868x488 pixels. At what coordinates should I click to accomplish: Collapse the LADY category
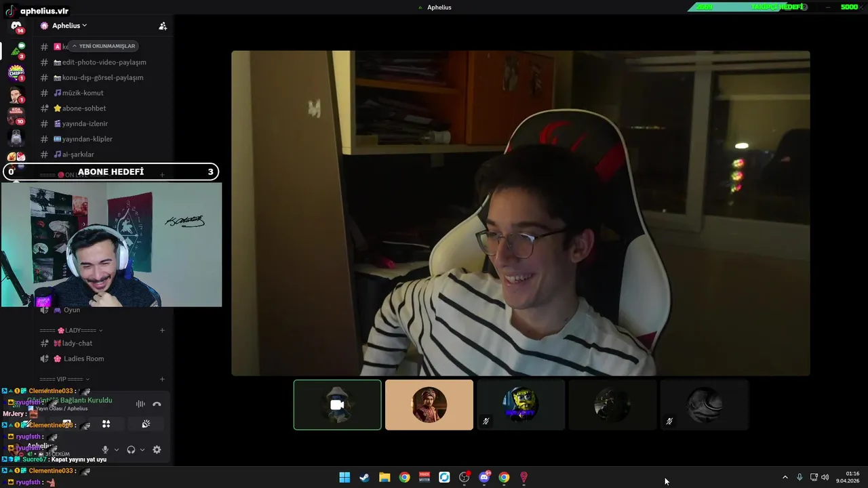coord(71,331)
